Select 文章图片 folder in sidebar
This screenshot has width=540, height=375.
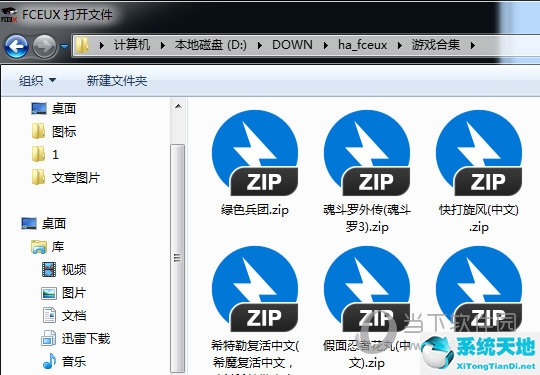[76, 178]
